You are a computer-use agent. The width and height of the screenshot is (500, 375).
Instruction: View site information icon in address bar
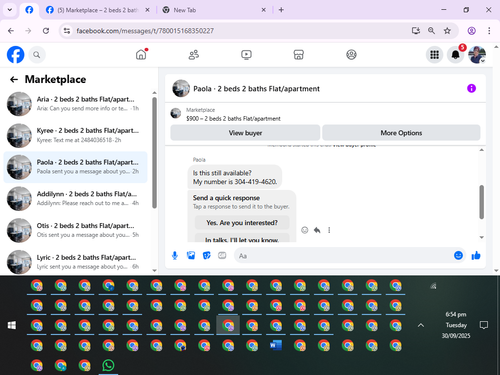coord(67,31)
